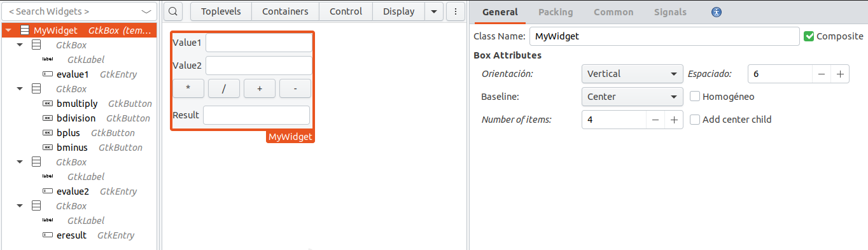Screen dimensions: 868x250
Task: Switch to the Signals tab
Action: tap(670, 12)
